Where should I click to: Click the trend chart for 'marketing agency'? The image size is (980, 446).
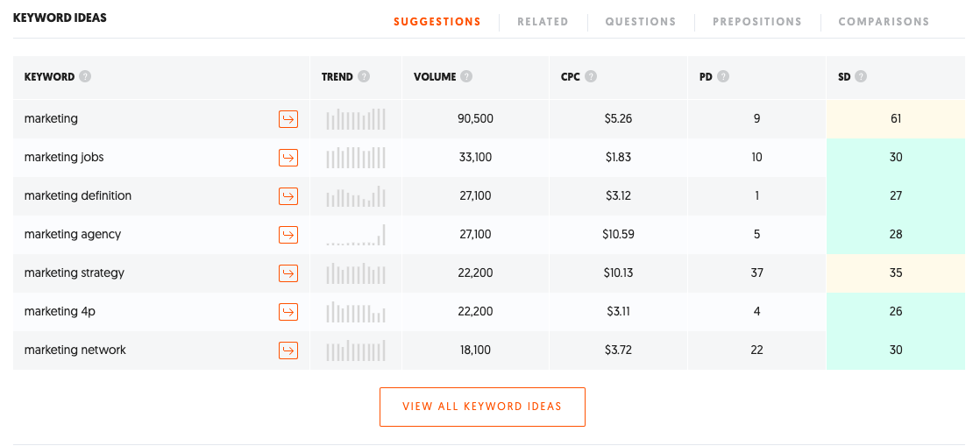pyautogui.click(x=356, y=235)
